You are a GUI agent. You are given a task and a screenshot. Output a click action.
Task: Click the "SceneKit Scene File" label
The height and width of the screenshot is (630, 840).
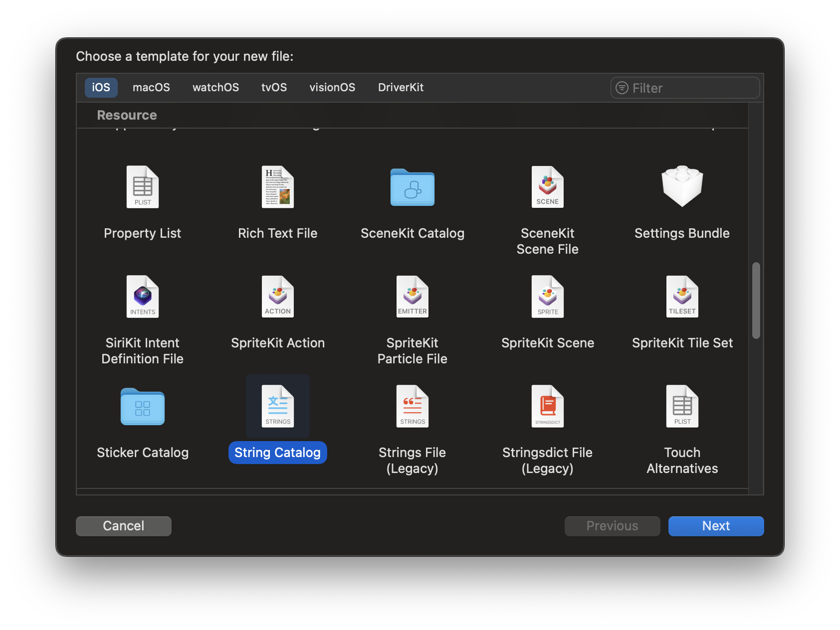pyautogui.click(x=548, y=241)
